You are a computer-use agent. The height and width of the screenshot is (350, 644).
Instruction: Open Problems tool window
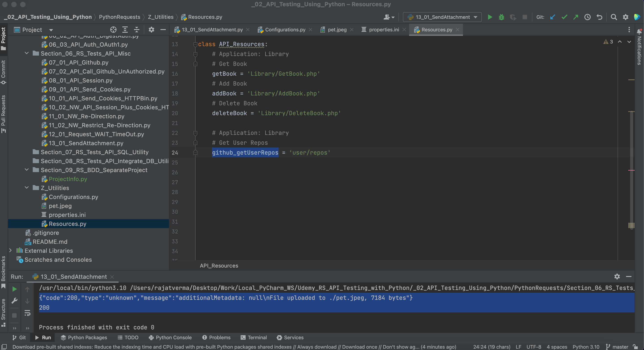pyautogui.click(x=216, y=337)
